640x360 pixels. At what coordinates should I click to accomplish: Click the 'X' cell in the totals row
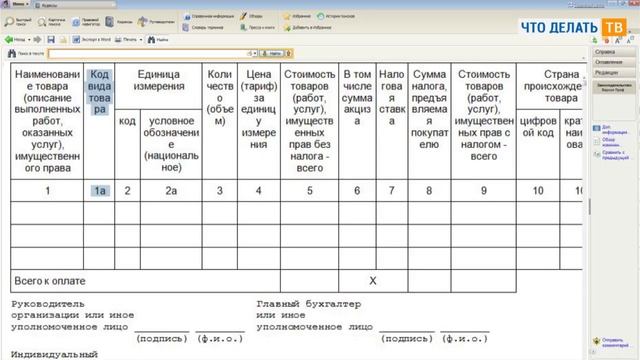tap(373, 281)
